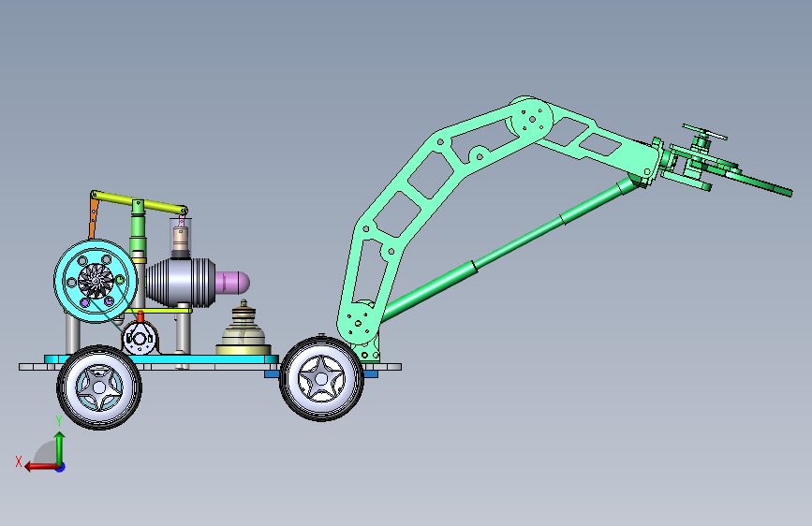Select the green vertical support column
The height and width of the screenshot is (526, 812).
[138, 226]
